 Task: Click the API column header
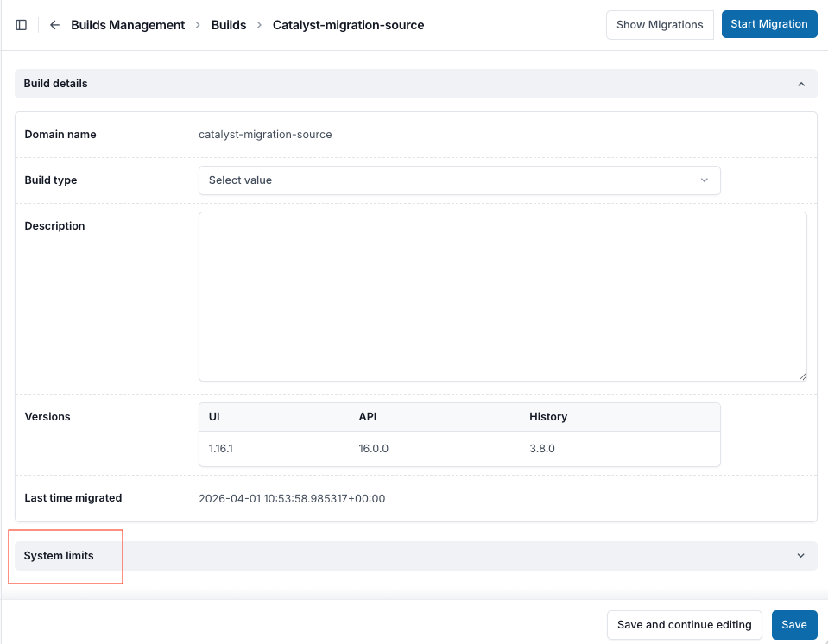[x=368, y=416]
